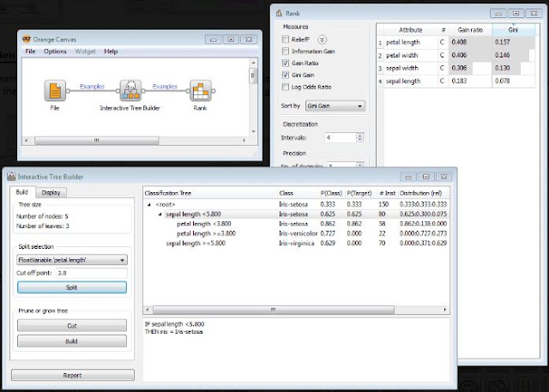Click the Split button
This screenshot has width=549, height=392.
pos(72,287)
